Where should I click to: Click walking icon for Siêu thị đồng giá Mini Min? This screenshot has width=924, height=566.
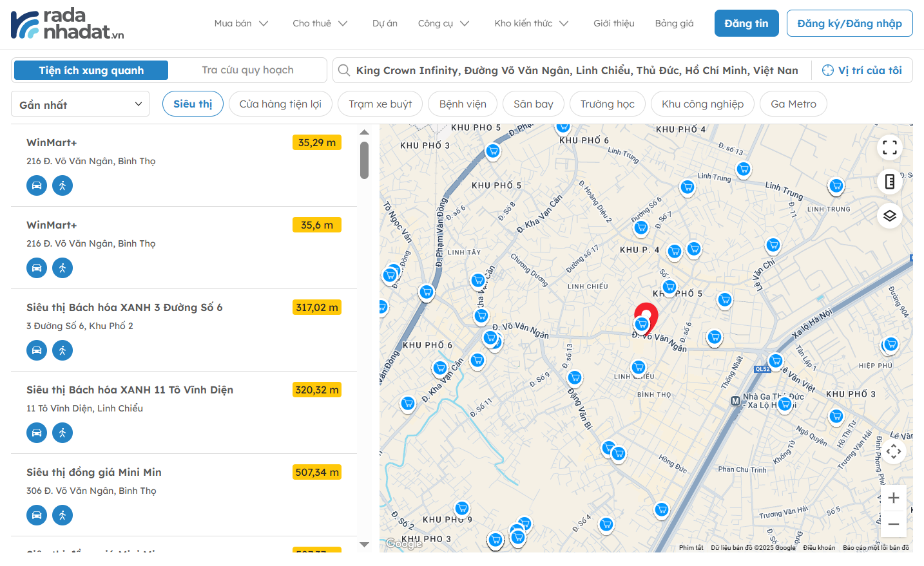click(x=63, y=515)
